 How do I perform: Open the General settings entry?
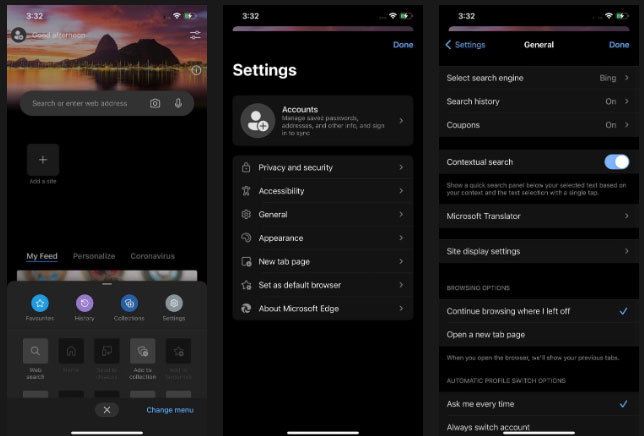323,214
